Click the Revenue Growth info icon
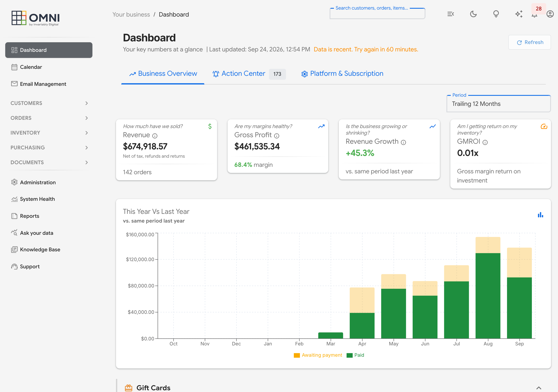The width and height of the screenshot is (558, 392). 403,142
